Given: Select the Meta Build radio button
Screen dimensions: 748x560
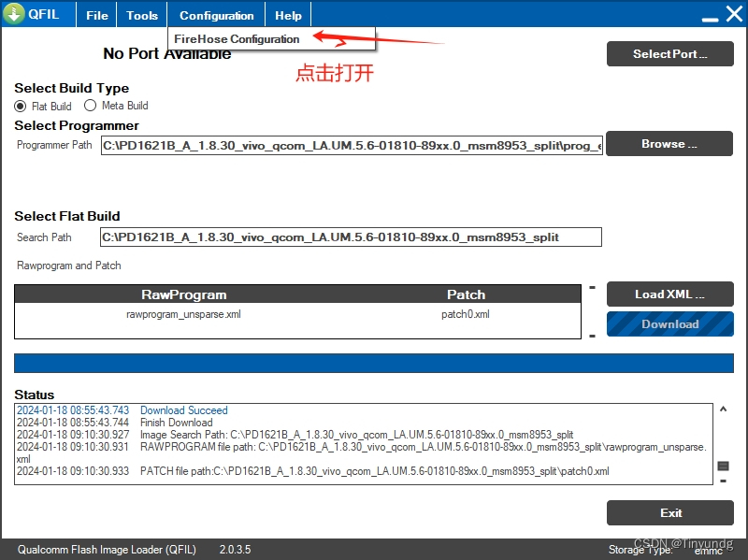Looking at the screenshot, I should [90, 106].
